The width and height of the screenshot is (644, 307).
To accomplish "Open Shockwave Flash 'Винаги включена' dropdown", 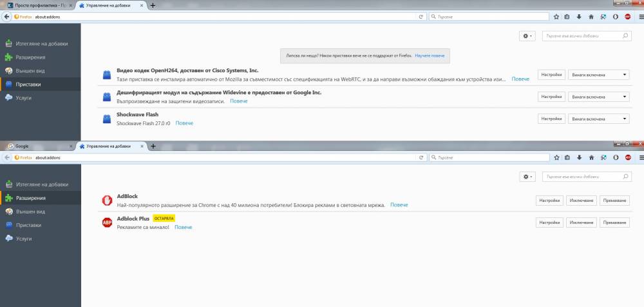I will pyautogui.click(x=598, y=119).
